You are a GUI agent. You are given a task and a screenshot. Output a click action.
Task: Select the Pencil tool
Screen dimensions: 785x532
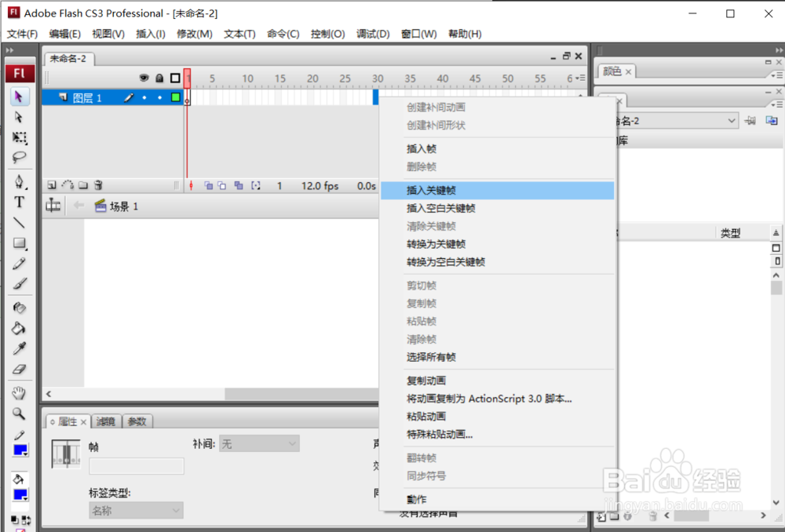tap(19, 264)
